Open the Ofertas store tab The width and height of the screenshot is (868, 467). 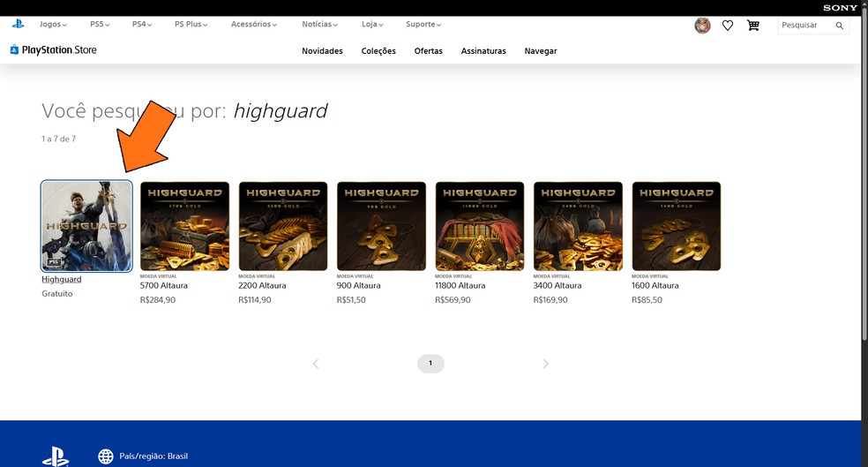pos(429,51)
